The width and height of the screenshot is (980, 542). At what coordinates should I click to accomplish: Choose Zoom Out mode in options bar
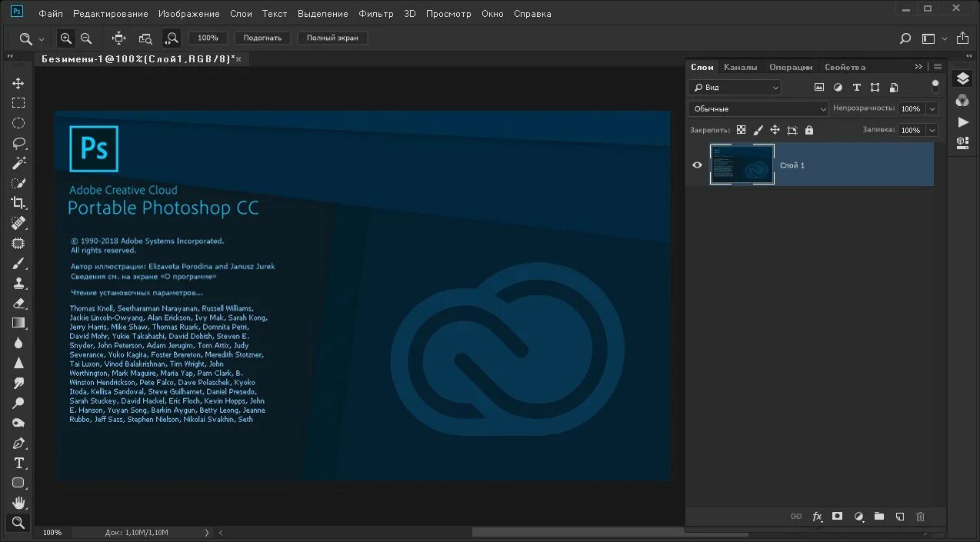(x=86, y=38)
